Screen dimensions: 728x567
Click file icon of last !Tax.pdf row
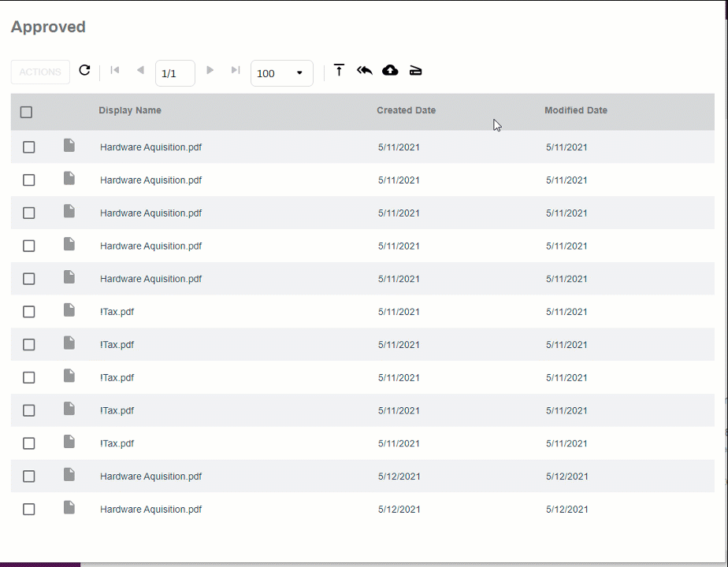click(x=69, y=442)
